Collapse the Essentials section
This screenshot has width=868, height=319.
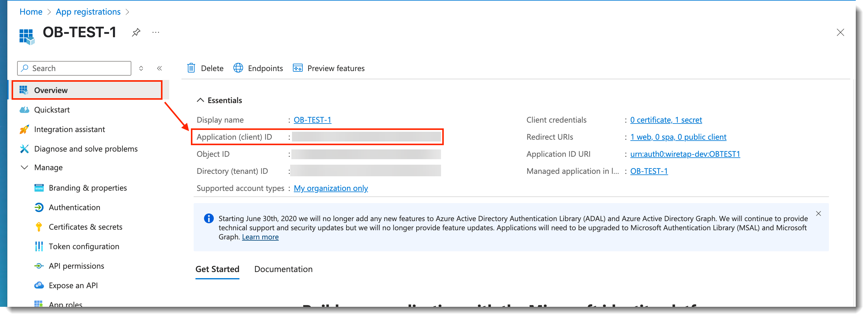[200, 100]
